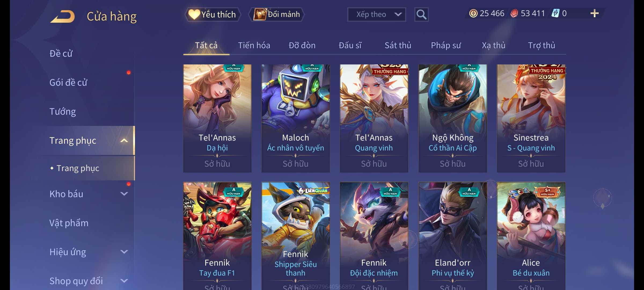Open the Xếp theo sorting dropdown
644x290 pixels.
(x=376, y=15)
